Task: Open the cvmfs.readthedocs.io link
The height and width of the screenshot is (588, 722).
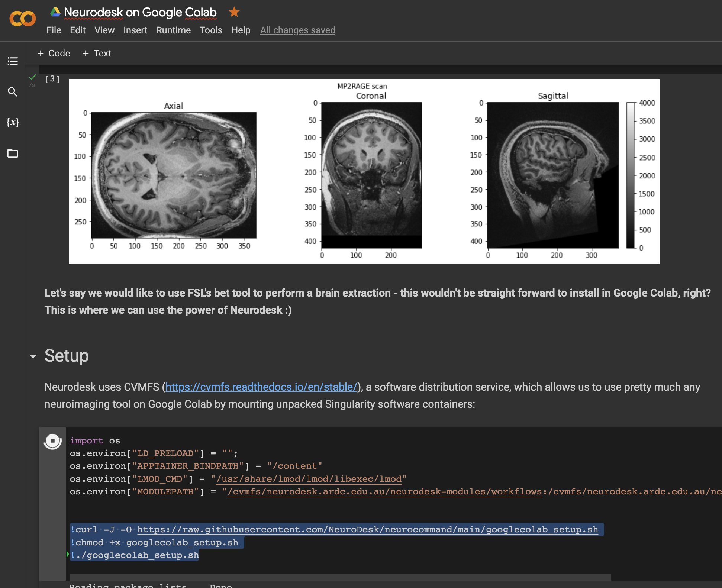Action: tap(261, 387)
